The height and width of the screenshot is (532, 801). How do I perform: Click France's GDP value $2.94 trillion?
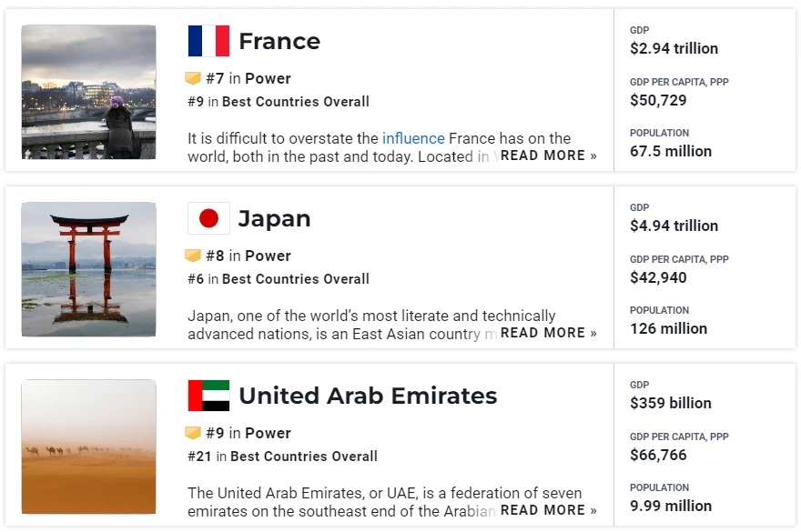point(674,48)
